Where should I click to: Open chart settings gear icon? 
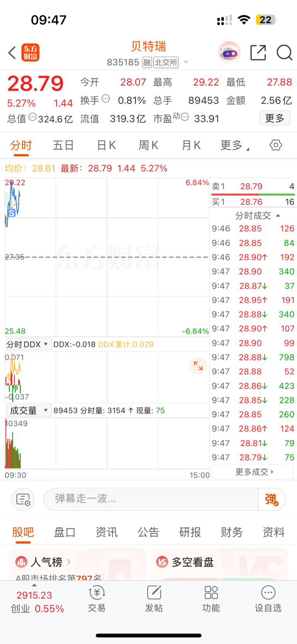pos(276,145)
